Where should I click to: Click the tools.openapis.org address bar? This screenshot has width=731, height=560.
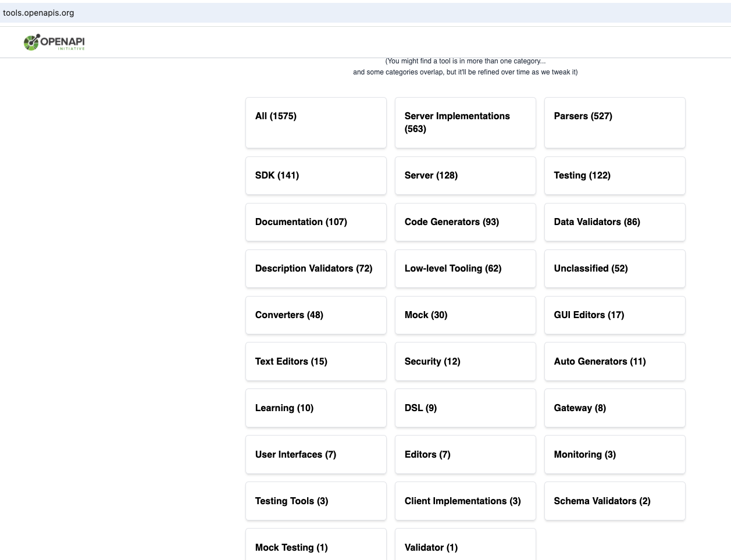pos(38,13)
